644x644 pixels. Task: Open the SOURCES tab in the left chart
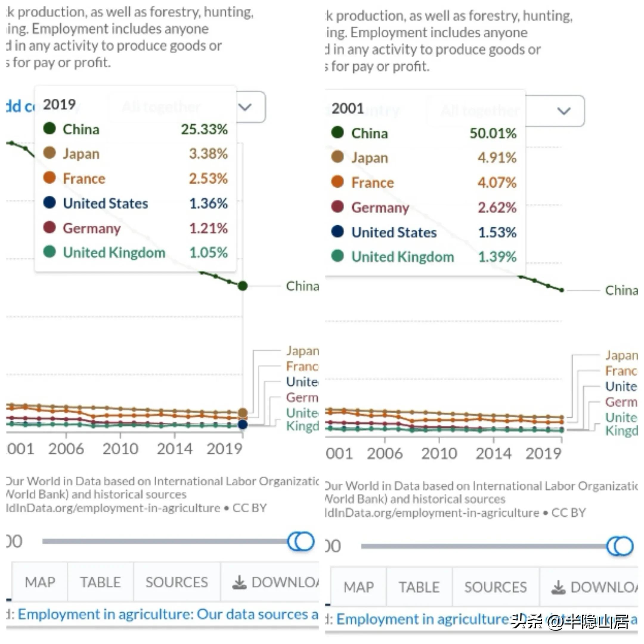pyautogui.click(x=177, y=582)
